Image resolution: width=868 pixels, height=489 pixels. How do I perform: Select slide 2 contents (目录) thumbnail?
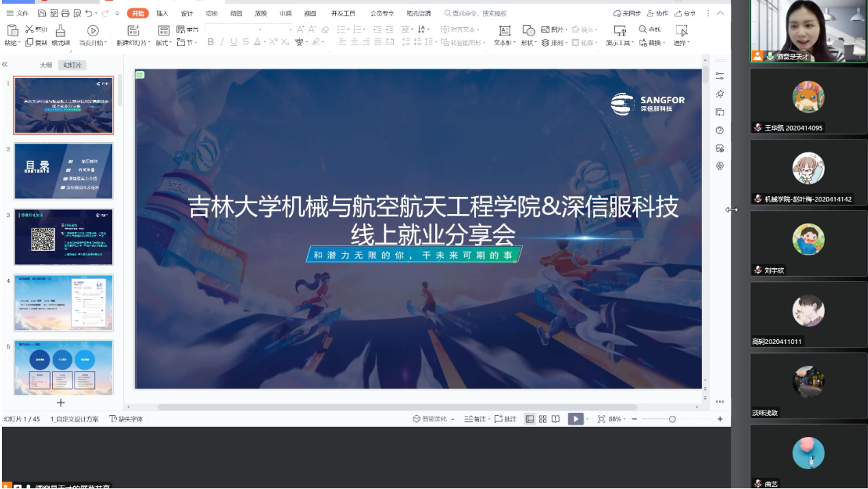point(63,171)
